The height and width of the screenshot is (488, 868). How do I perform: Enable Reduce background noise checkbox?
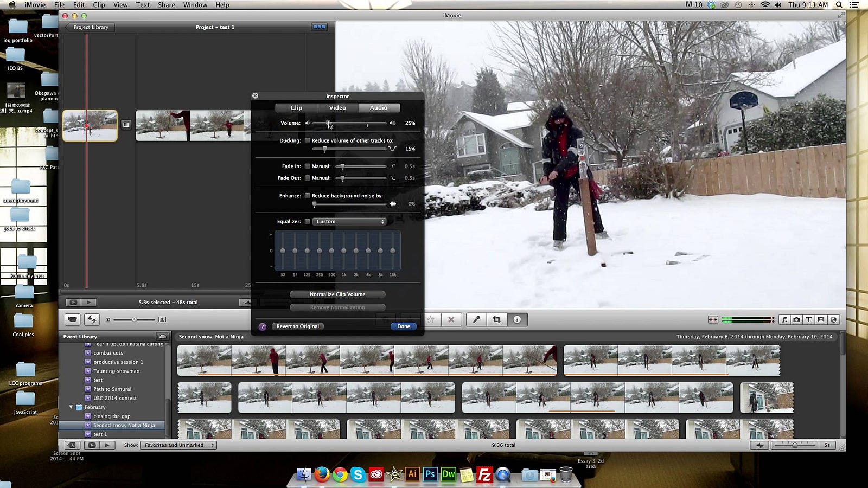[308, 196]
